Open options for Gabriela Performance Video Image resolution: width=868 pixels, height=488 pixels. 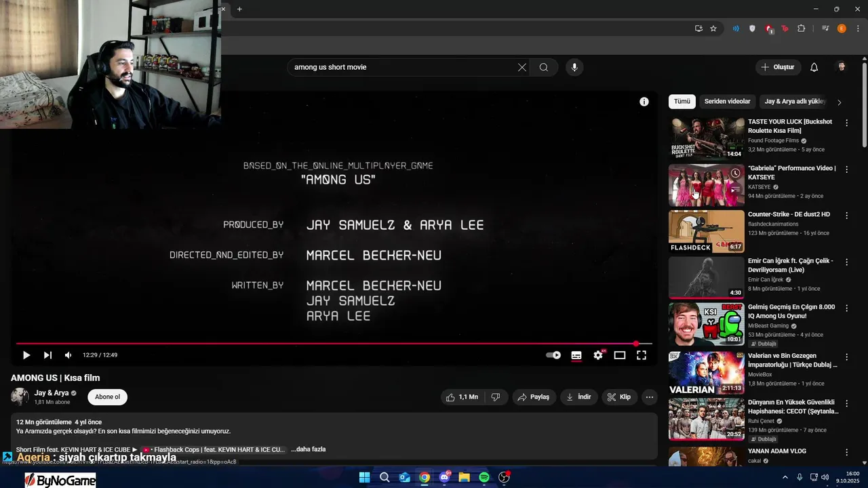point(846,169)
